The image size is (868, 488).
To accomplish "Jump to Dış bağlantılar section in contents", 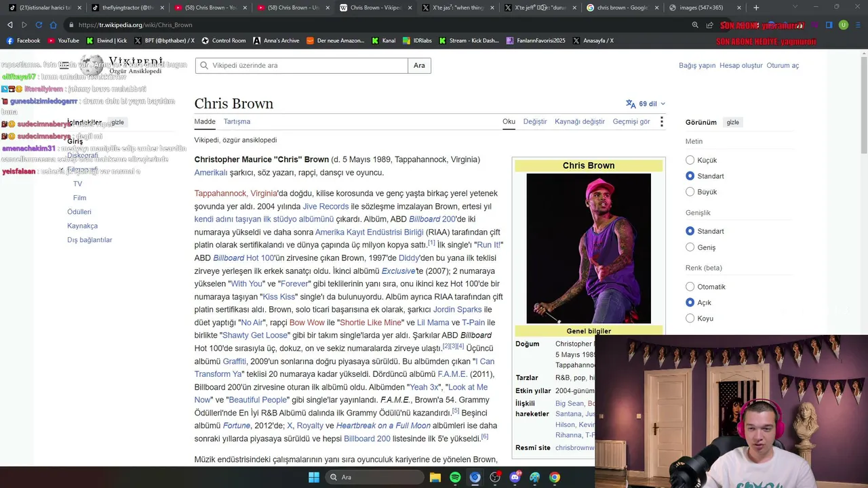I will click(90, 240).
